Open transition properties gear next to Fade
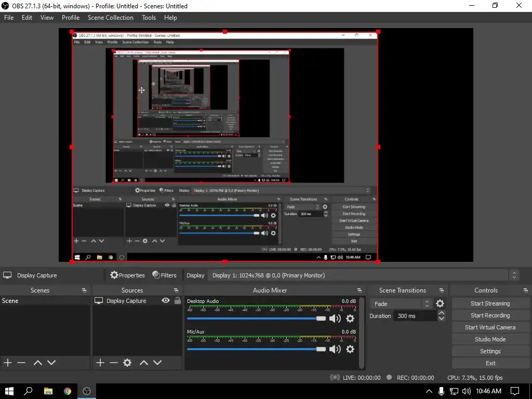The image size is (532, 399). [x=440, y=303]
